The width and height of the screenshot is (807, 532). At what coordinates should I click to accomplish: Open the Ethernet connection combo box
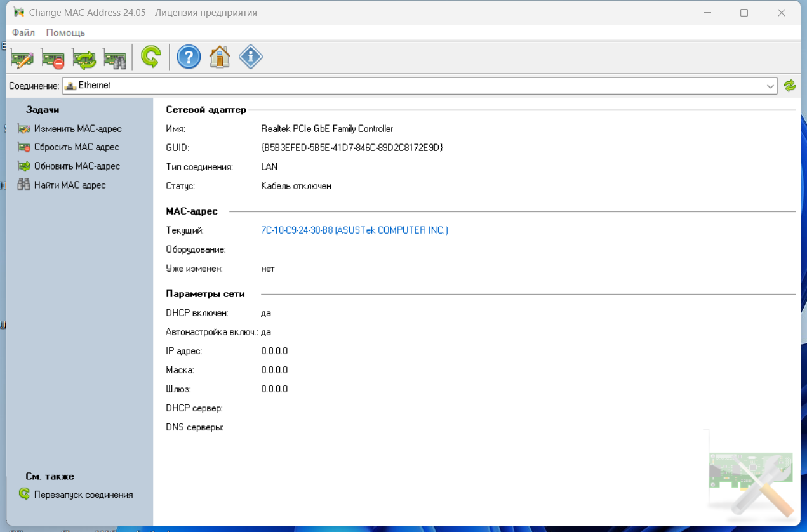tap(413, 86)
